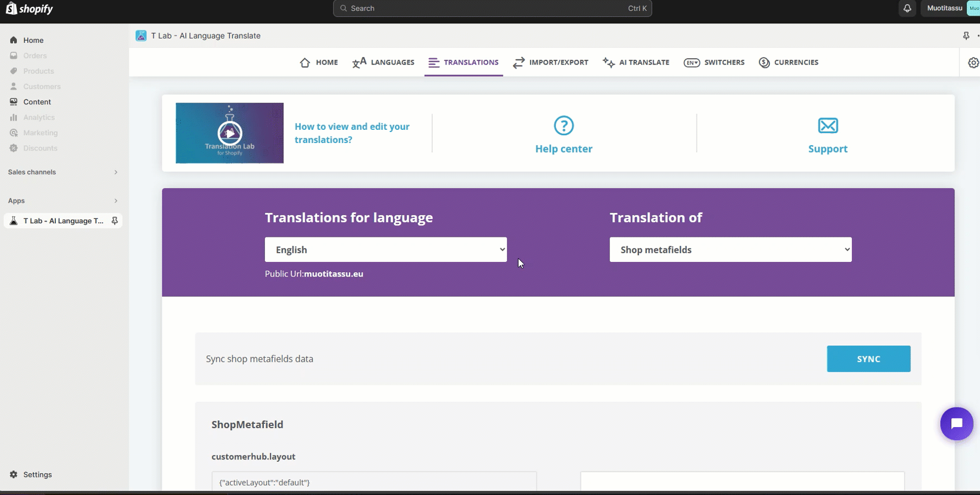Unpin T Lab app in sidebar

115,221
